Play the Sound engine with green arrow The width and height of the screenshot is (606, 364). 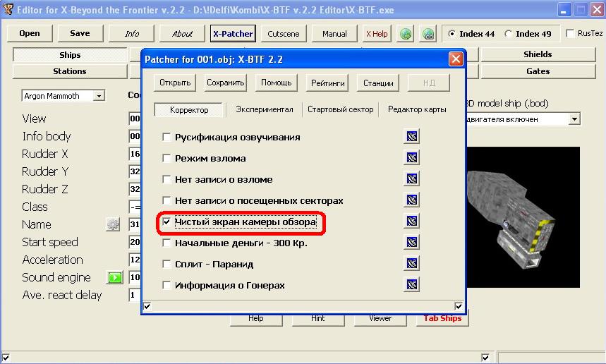[114, 277]
